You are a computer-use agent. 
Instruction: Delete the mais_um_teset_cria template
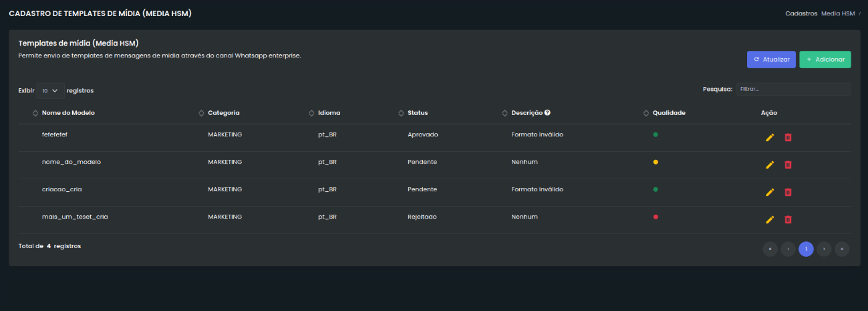click(788, 219)
